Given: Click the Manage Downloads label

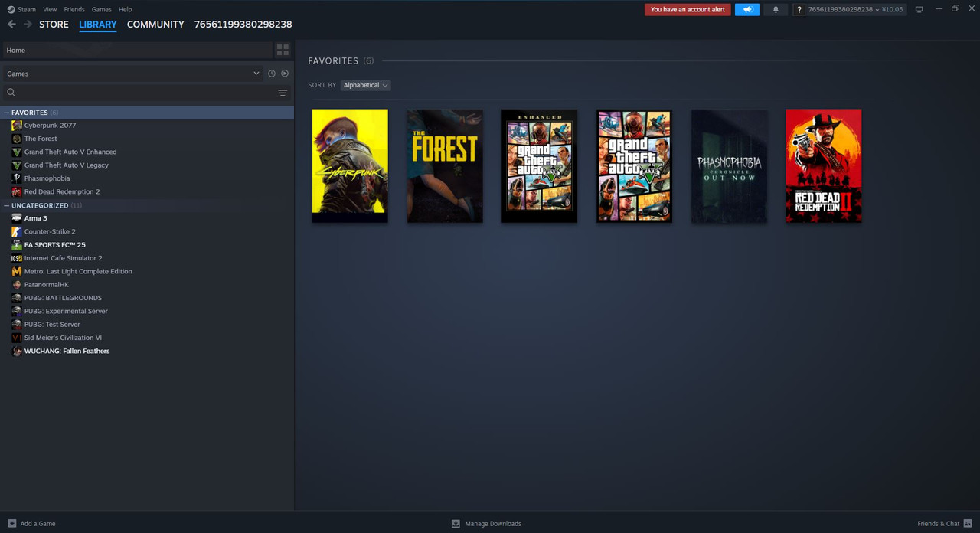Looking at the screenshot, I should [493, 523].
